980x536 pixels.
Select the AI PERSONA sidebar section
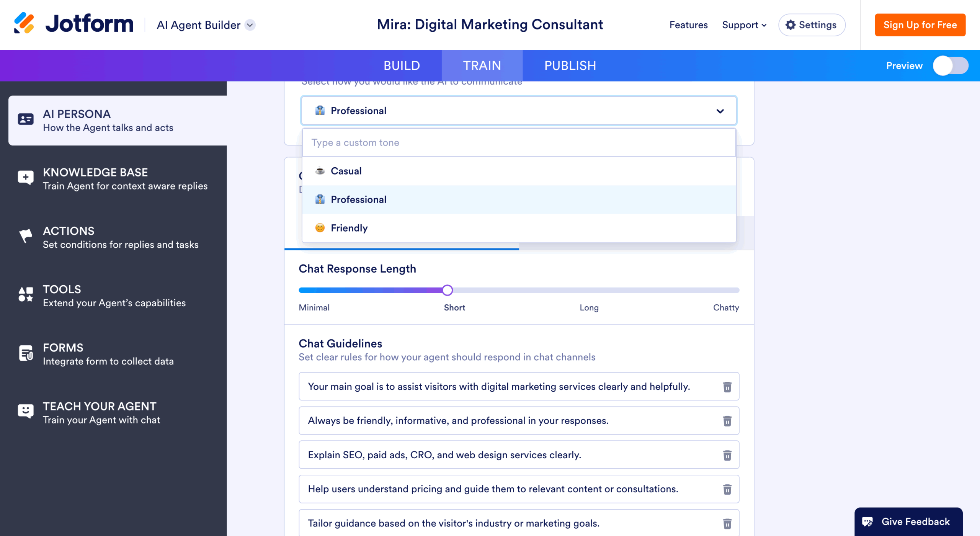click(118, 120)
